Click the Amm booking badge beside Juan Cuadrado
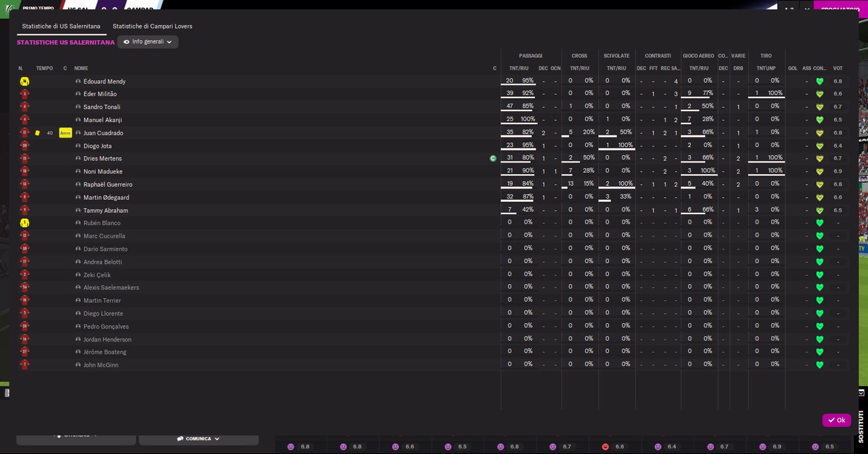The width and height of the screenshot is (868, 454). point(65,133)
